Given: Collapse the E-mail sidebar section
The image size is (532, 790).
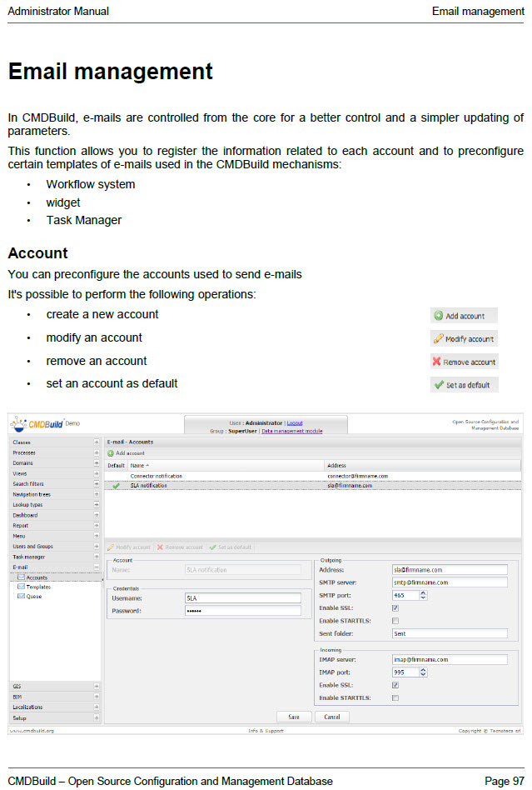Looking at the screenshot, I should (x=97, y=567).
